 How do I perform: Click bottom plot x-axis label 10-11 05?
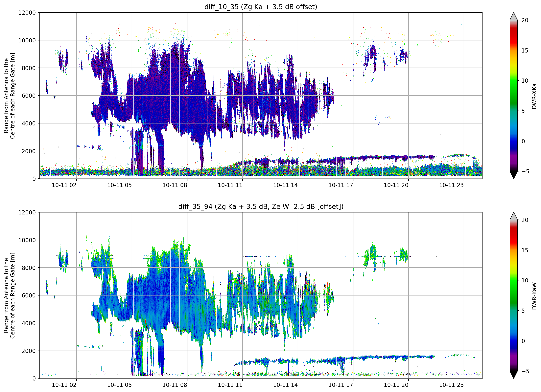pos(120,385)
